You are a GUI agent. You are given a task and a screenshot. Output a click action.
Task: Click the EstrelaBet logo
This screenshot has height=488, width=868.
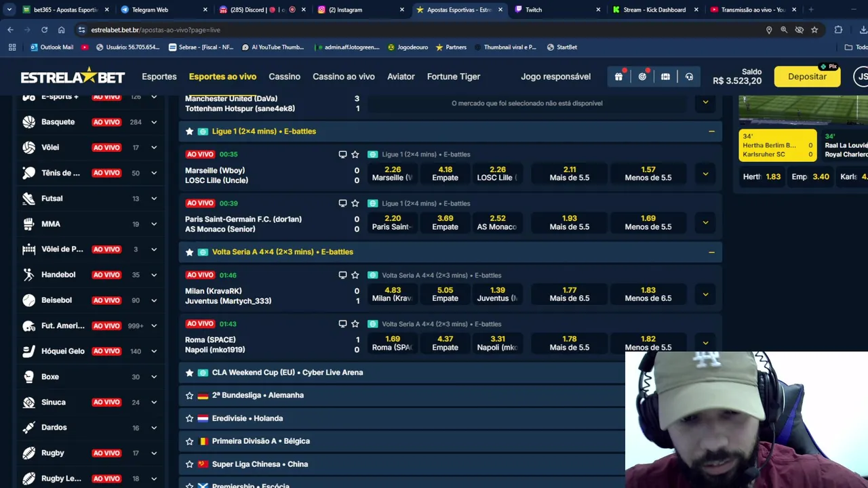[x=73, y=77]
